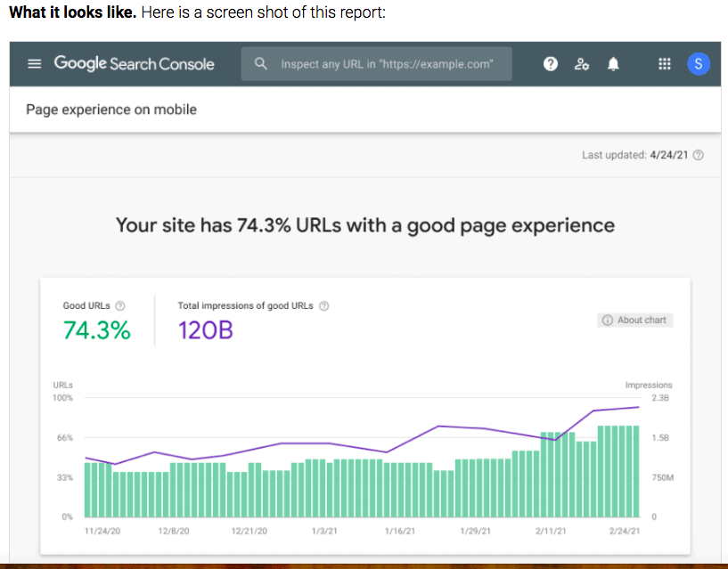
Task: Click the Google Search Console logo
Action: click(x=134, y=64)
